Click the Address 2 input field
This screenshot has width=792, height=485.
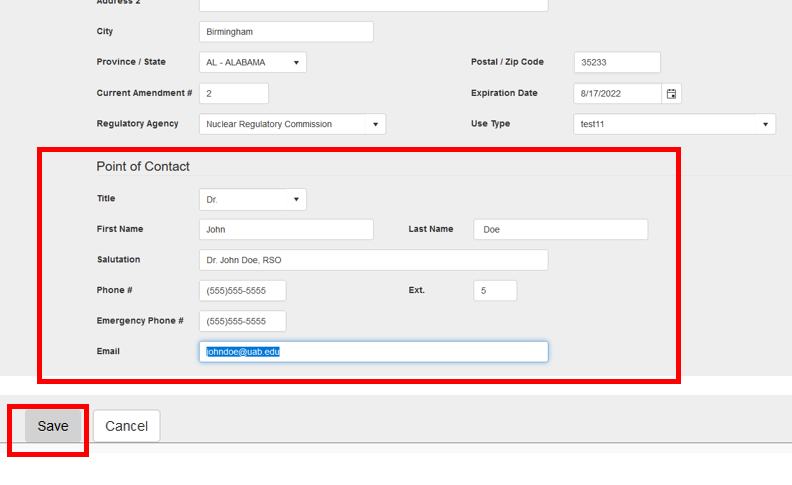click(x=373, y=4)
